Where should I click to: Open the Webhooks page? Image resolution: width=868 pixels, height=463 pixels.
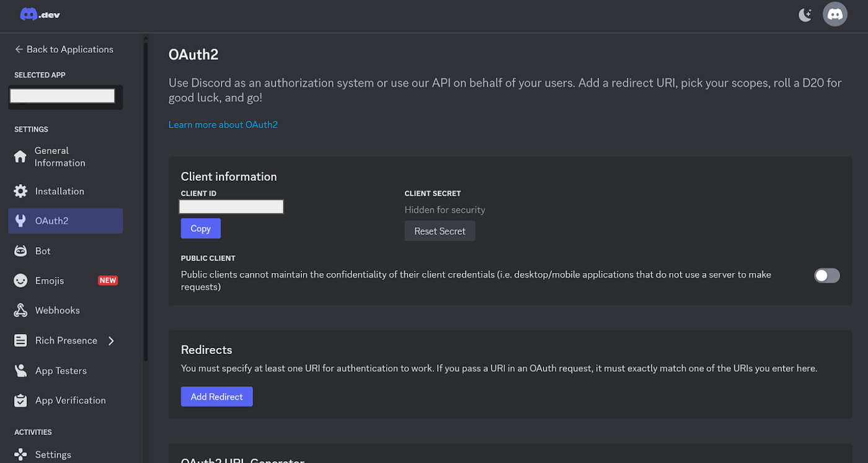66,310
